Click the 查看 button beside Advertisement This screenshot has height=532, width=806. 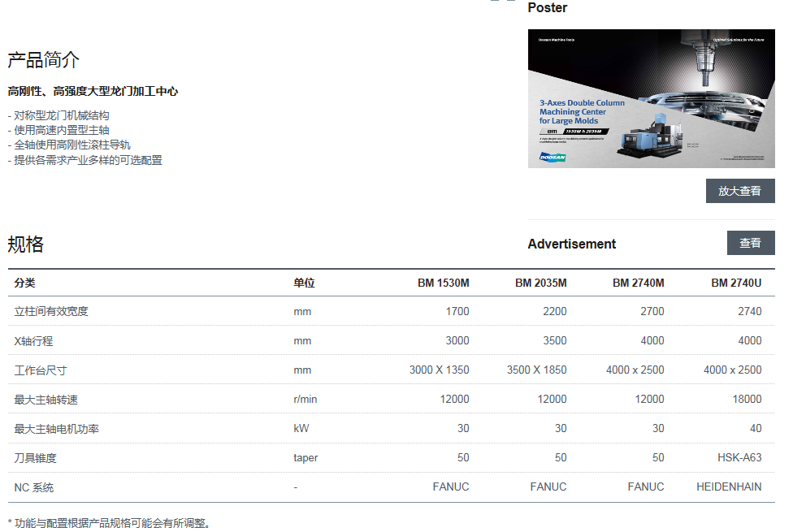pyautogui.click(x=750, y=243)
